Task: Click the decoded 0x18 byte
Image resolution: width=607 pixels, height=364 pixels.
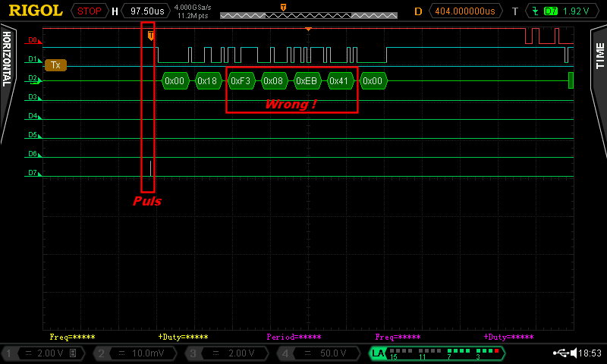Action: 207,81
